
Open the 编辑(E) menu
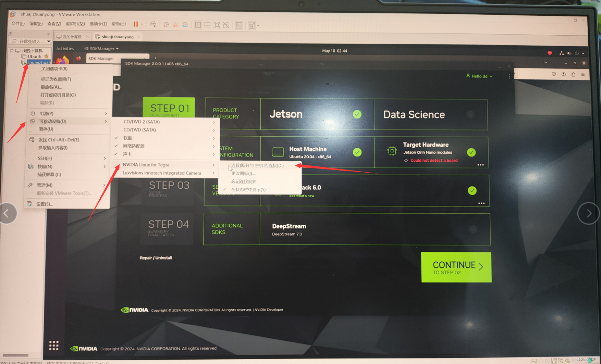click(x=36, y=24)
